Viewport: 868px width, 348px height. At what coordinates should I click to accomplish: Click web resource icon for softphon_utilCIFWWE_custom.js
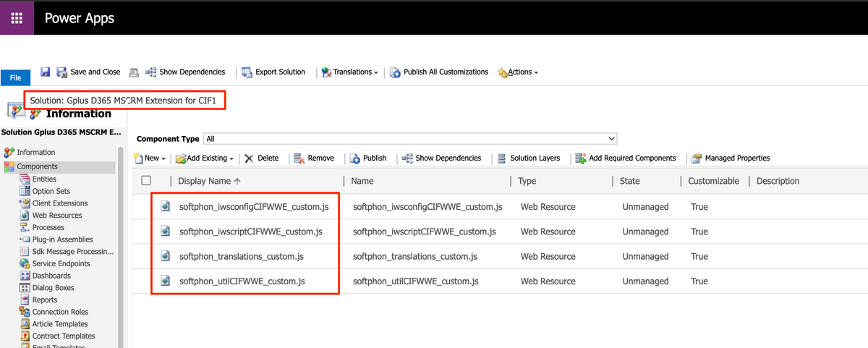point(165,281)
